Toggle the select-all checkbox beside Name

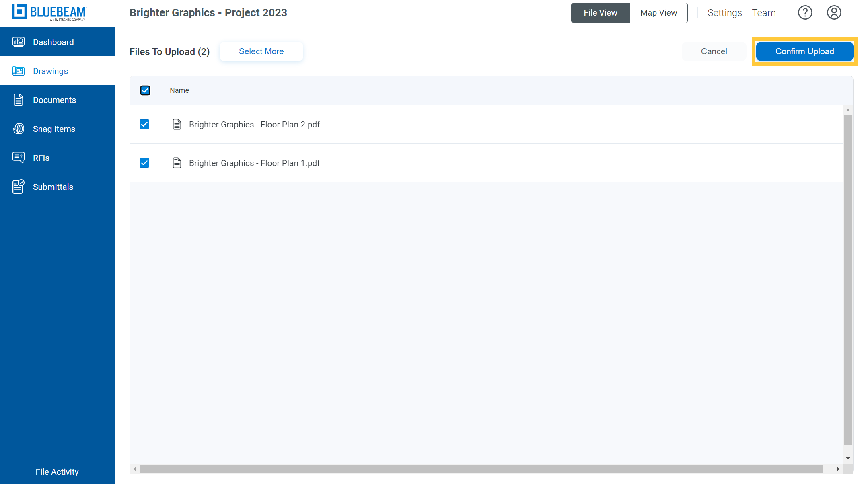pos(145,90)
